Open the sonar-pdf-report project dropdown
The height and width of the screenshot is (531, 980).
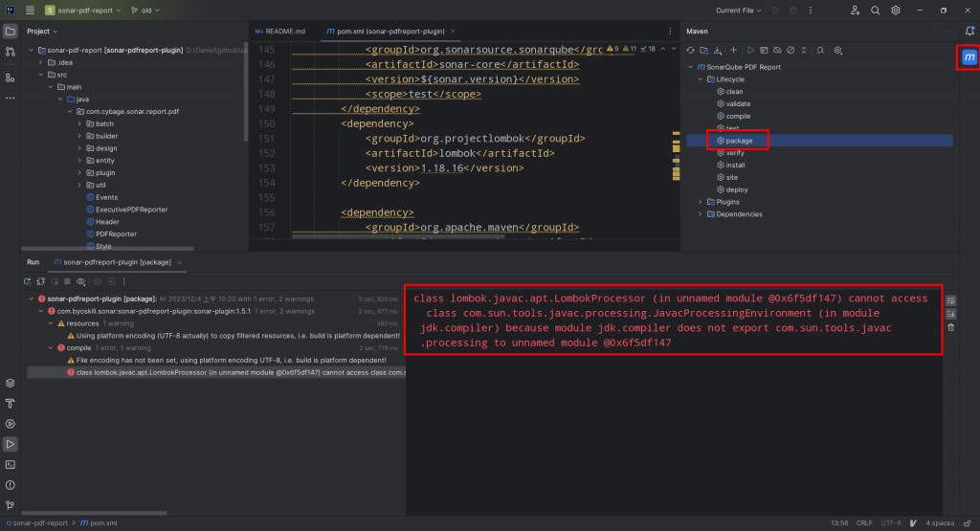(x=82, y=11)
